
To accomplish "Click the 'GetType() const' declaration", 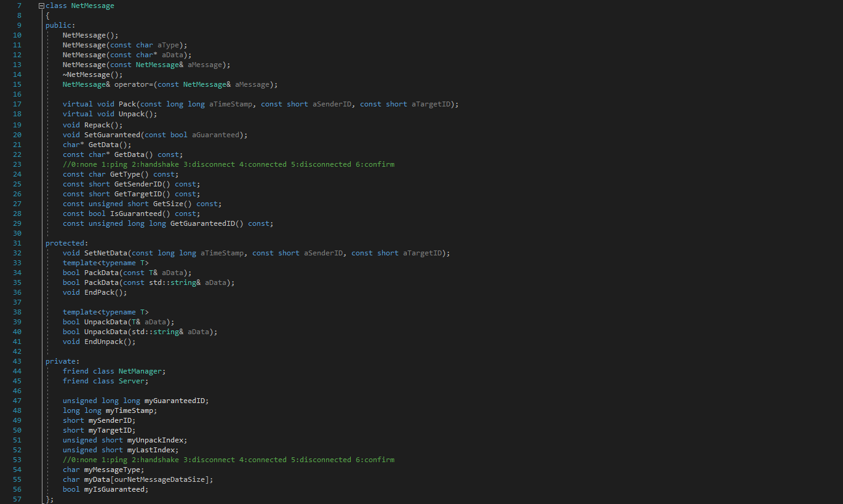I will pos(121,174).
